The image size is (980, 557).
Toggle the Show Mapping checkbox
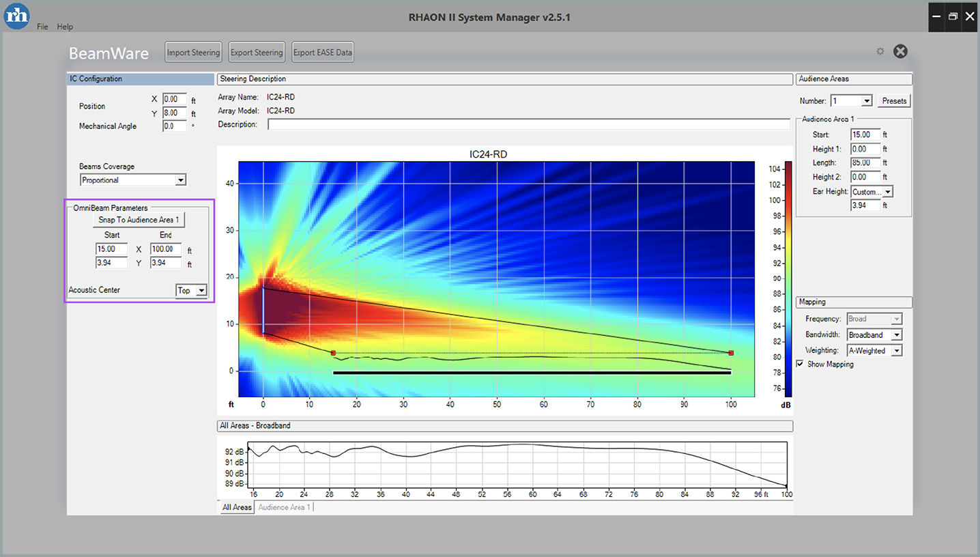point(801,365)
